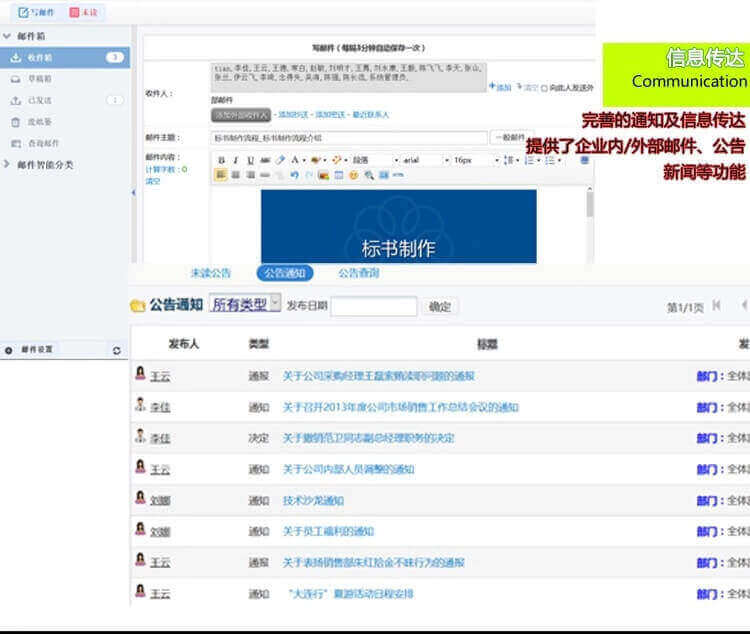Insert an emoticon via smiley icon
This screenshot has width=750, height=634.
354,175
